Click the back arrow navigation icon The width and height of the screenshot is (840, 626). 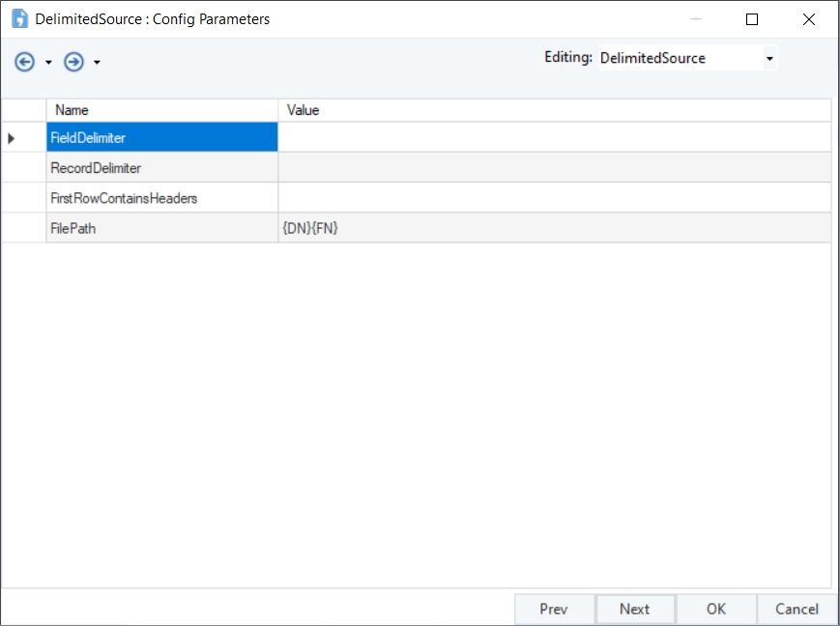[24, 62]
